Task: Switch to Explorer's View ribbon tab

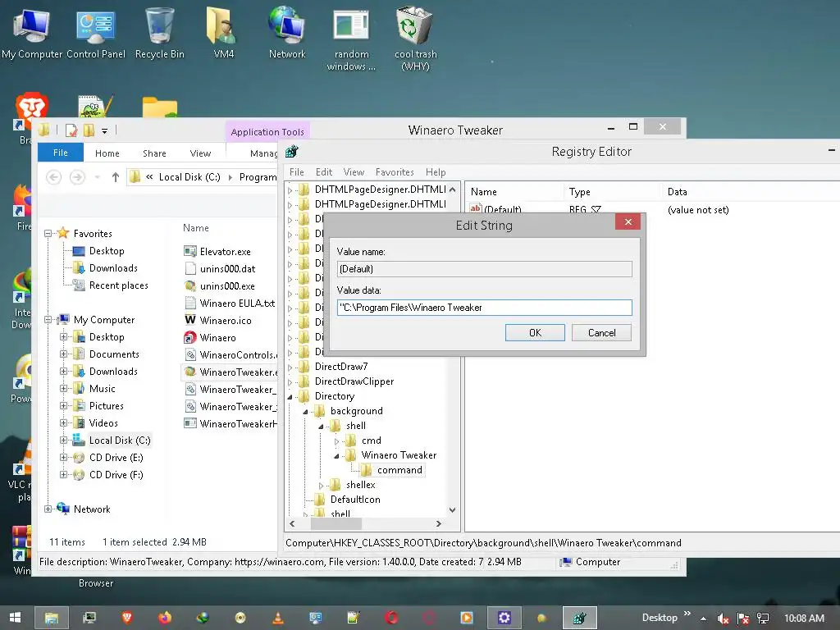Action: click(x=200, y=153)
